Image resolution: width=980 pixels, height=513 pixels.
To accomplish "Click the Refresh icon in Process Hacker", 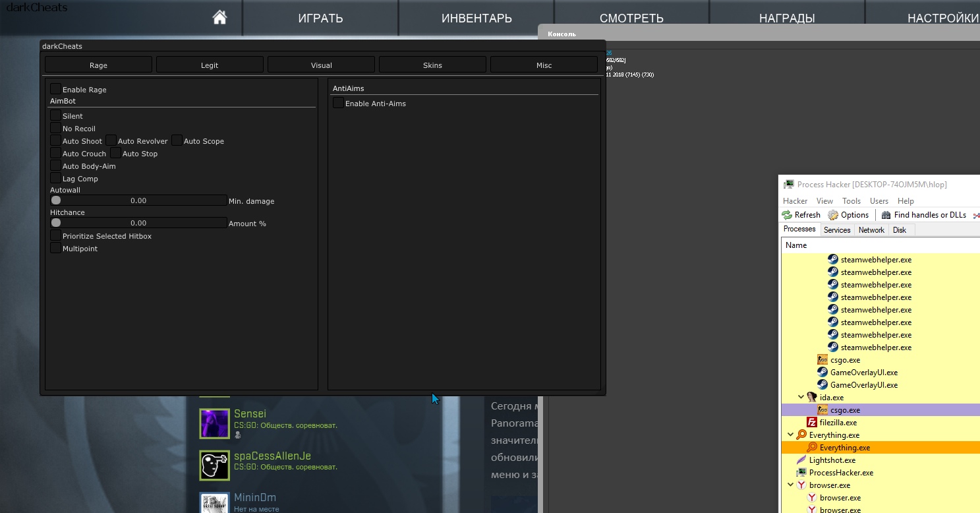I will click(x=787, y=215).
